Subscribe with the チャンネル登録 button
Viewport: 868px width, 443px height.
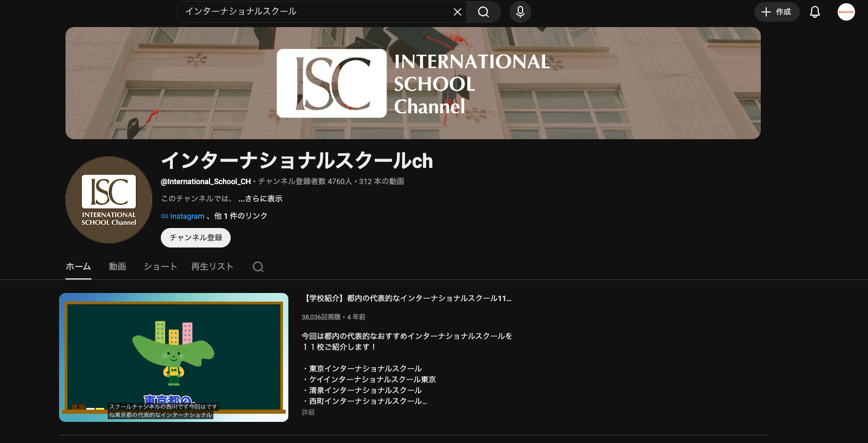point(195,238)
